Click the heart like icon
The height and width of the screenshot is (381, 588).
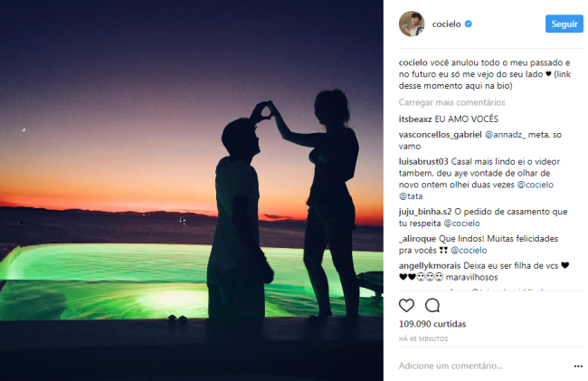coord(406,306)
